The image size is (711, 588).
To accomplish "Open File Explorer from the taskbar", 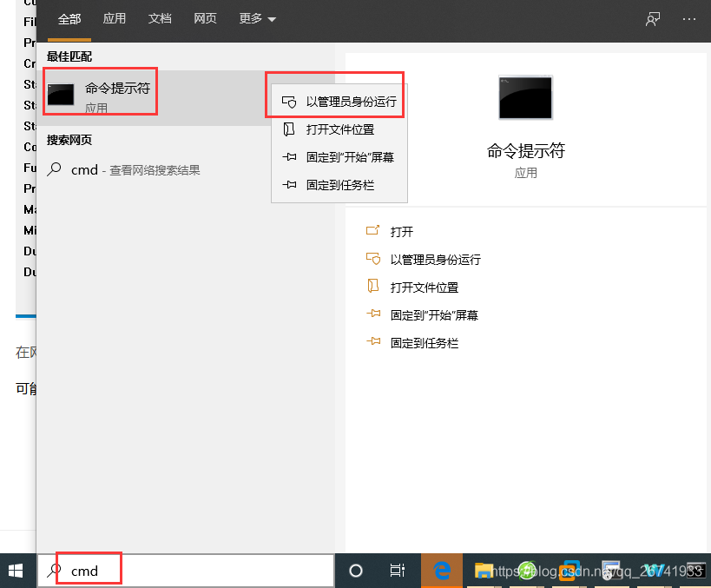I will tap(484, 571).
